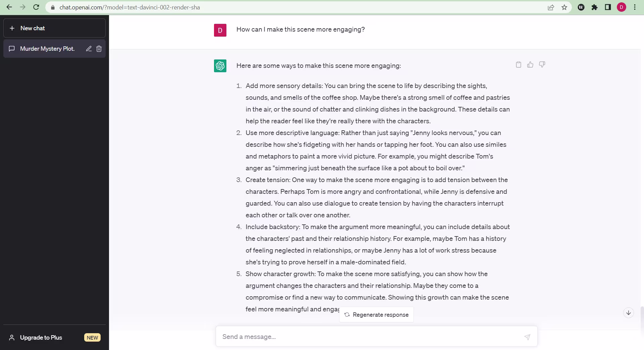Rename the Murder Mystery Plot chat
This screenshot has height=350, width=644.
pos(89,49)
